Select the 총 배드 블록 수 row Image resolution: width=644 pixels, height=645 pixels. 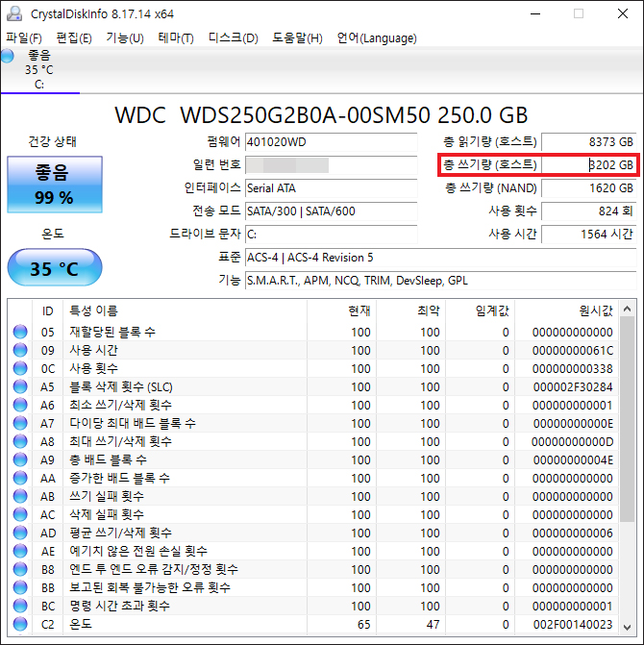[x=313, y=459]
